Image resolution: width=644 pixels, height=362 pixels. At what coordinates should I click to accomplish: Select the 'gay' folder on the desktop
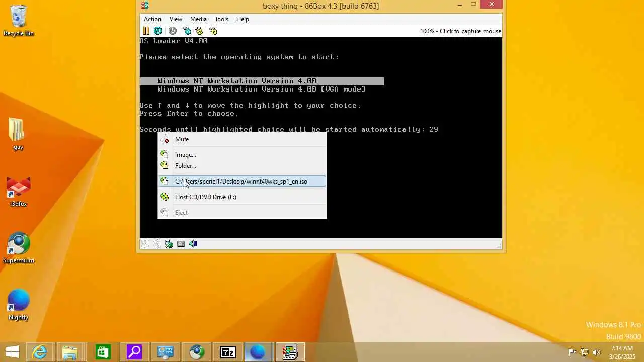pyautogui.click(x=18, y=134)
